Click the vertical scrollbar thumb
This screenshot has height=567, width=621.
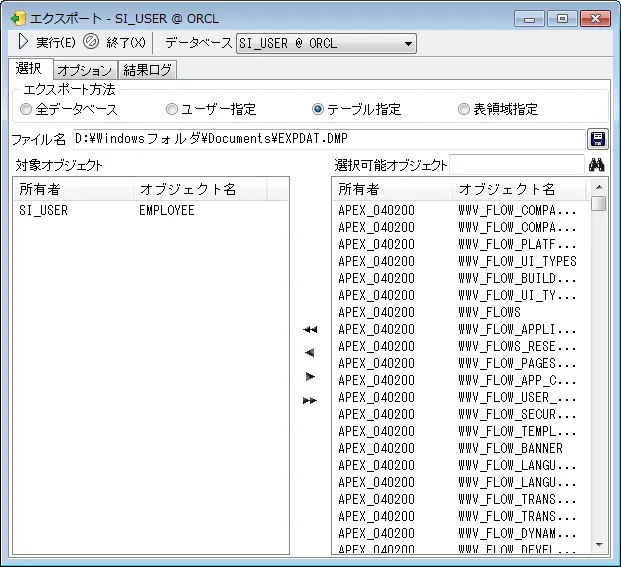click(599, 204)
